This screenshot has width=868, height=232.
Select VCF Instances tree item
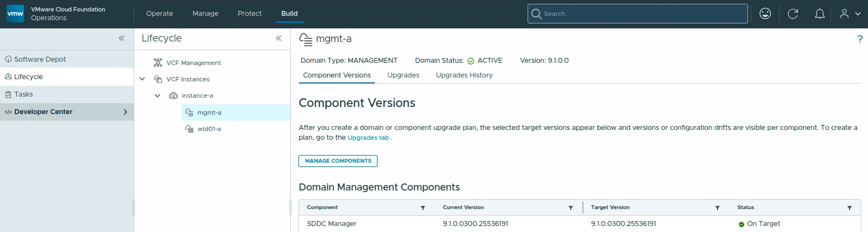click(188, 79)
